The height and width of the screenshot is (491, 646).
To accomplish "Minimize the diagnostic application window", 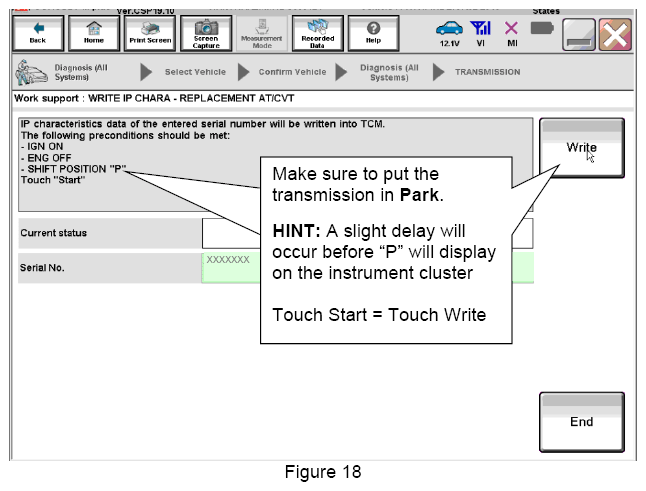I will point(579,35).
